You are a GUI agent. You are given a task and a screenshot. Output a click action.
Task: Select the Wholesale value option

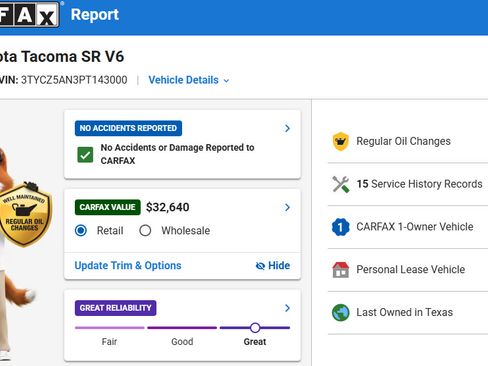pos(145,230)
